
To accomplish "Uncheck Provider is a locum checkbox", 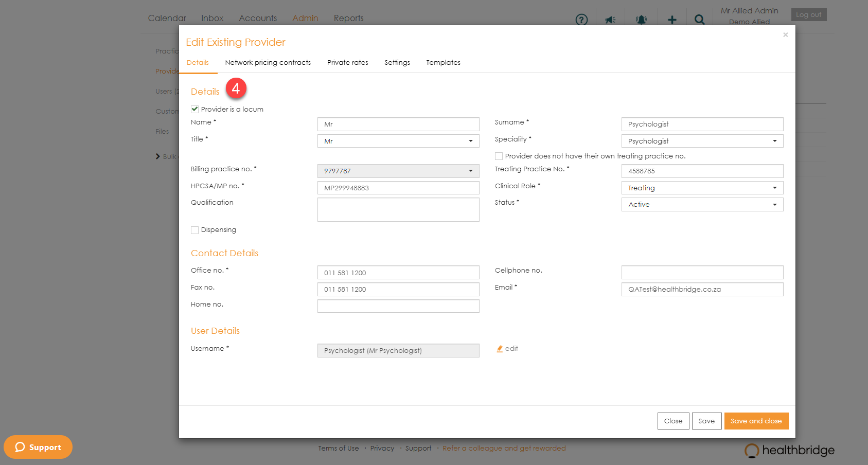I will [x=195, y=109].
